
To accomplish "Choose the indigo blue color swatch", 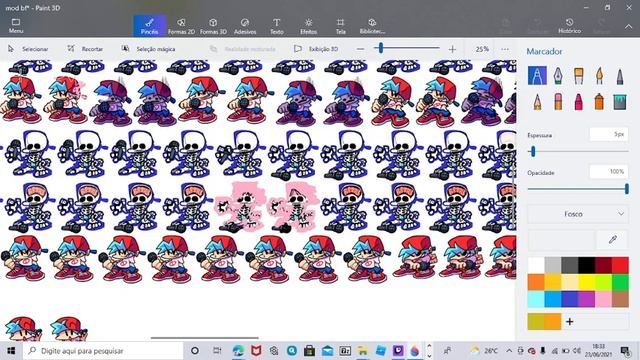I will pos(569,299).
